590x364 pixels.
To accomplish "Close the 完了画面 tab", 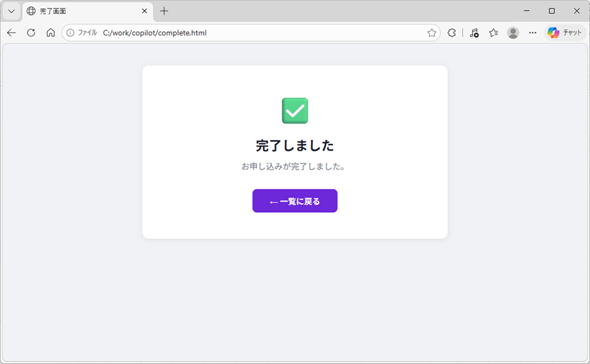I will tap(145, 11).
